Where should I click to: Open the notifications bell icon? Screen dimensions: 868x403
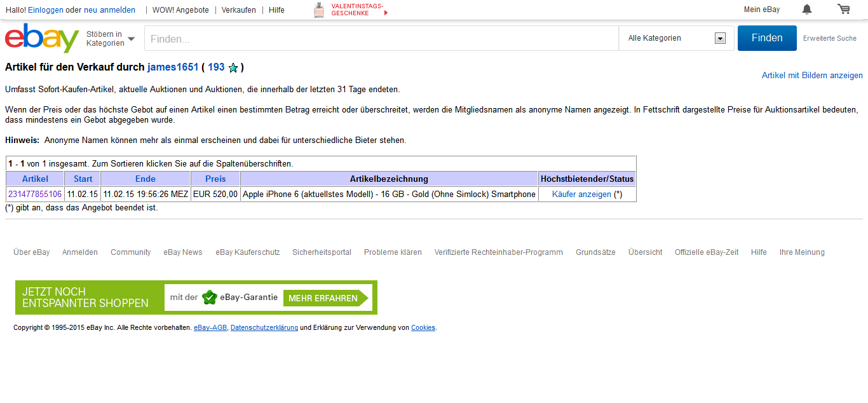click(x=807, y=10)
